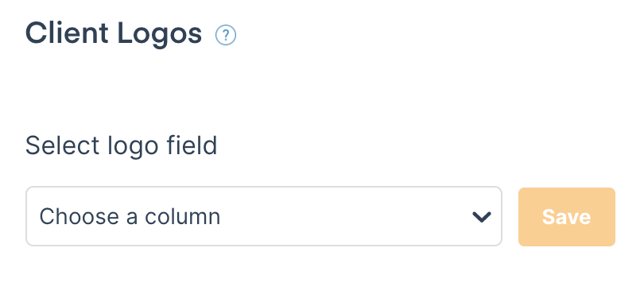Expand the logo field column selector

tap(264, 216)
